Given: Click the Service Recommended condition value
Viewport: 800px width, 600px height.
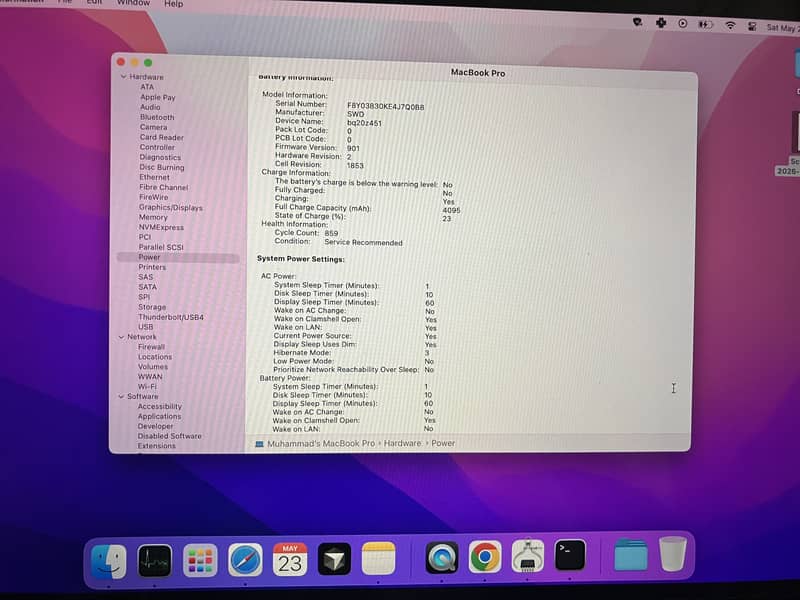Looking at the screenshot, I should coord(363,243).
